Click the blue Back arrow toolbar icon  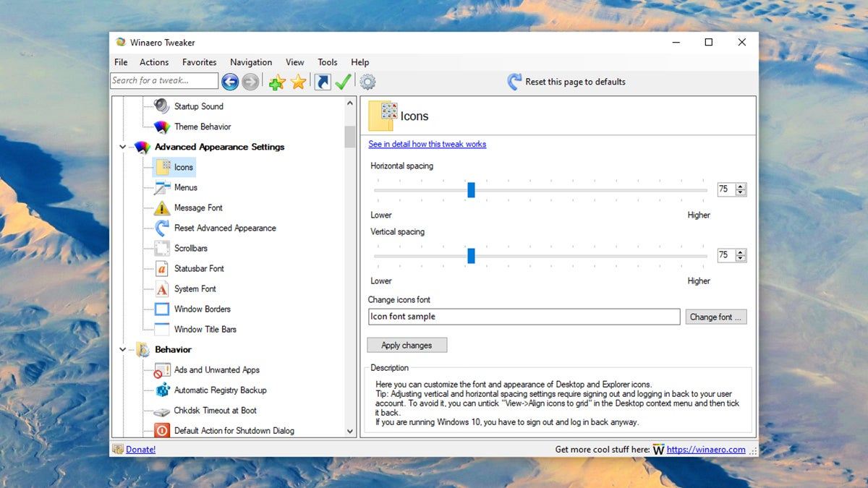[230, 82]
